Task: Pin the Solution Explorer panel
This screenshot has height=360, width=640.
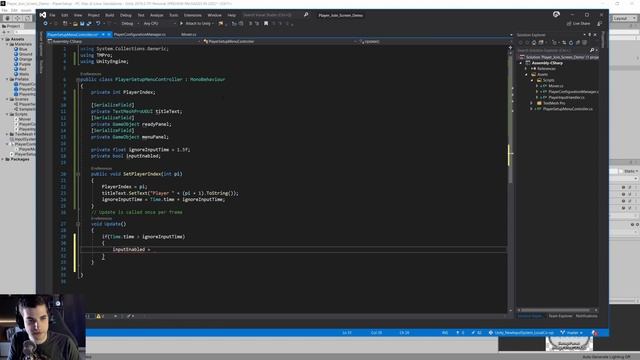Action: tap(589, 35)
